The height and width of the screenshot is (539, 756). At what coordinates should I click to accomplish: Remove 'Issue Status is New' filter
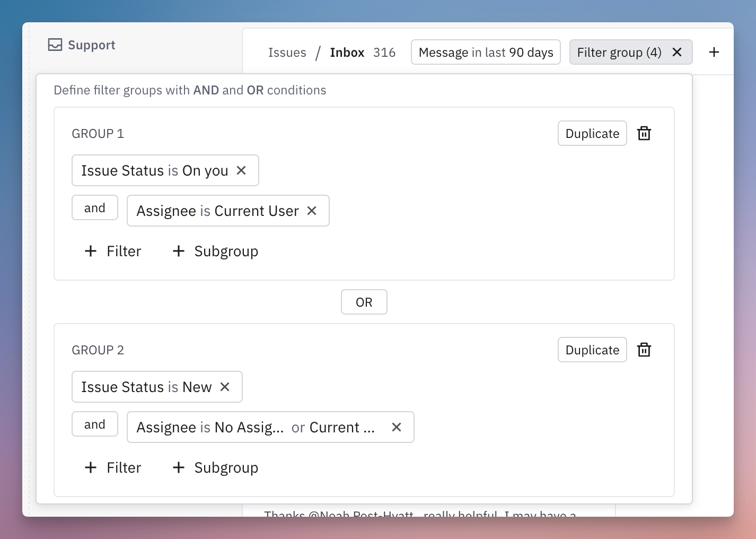(x=225, y=387)
